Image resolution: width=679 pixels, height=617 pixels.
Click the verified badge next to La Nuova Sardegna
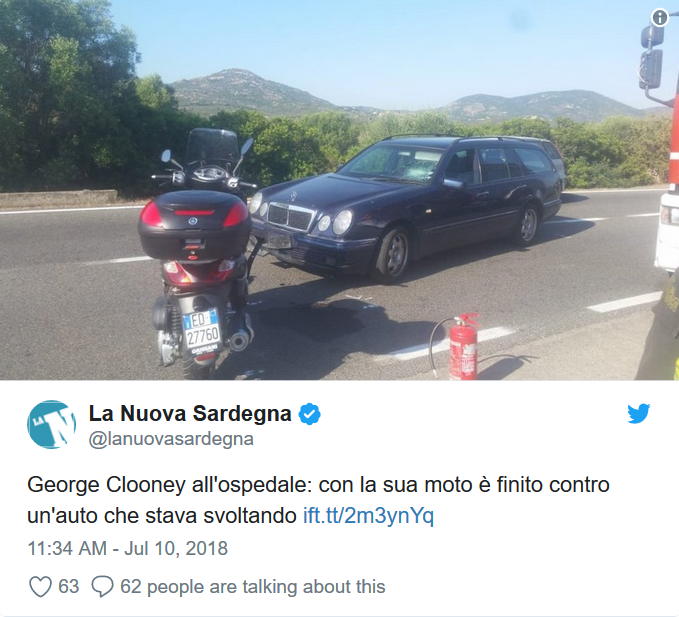[310, 414]
